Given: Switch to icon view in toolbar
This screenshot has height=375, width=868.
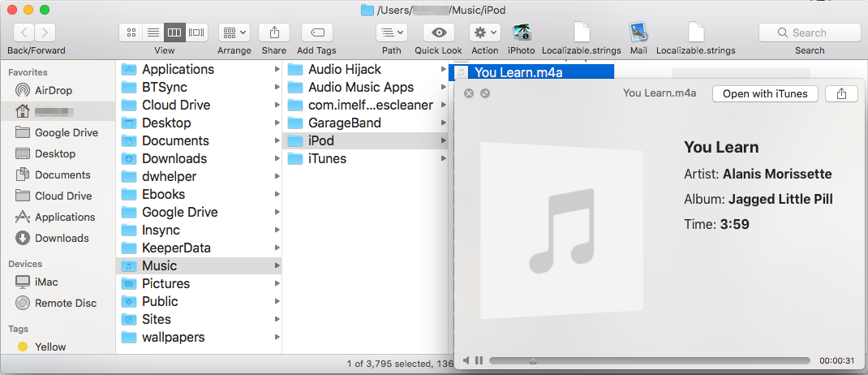Looking at the screenshot, I should (131, 32).
